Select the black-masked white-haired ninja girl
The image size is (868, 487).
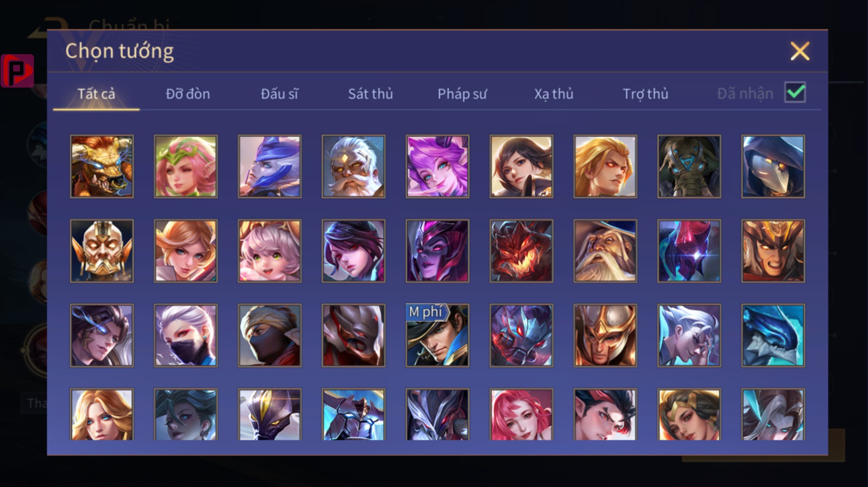186,336
